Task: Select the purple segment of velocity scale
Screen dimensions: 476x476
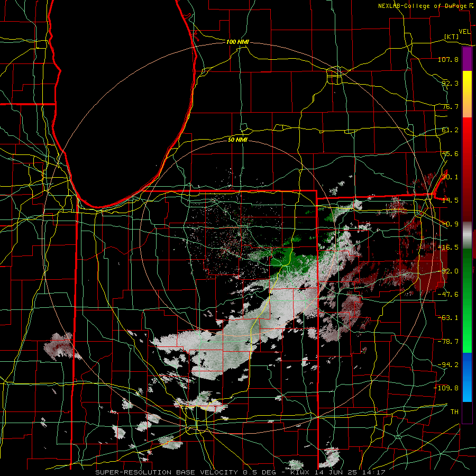Action: click(x=467, y=59)
